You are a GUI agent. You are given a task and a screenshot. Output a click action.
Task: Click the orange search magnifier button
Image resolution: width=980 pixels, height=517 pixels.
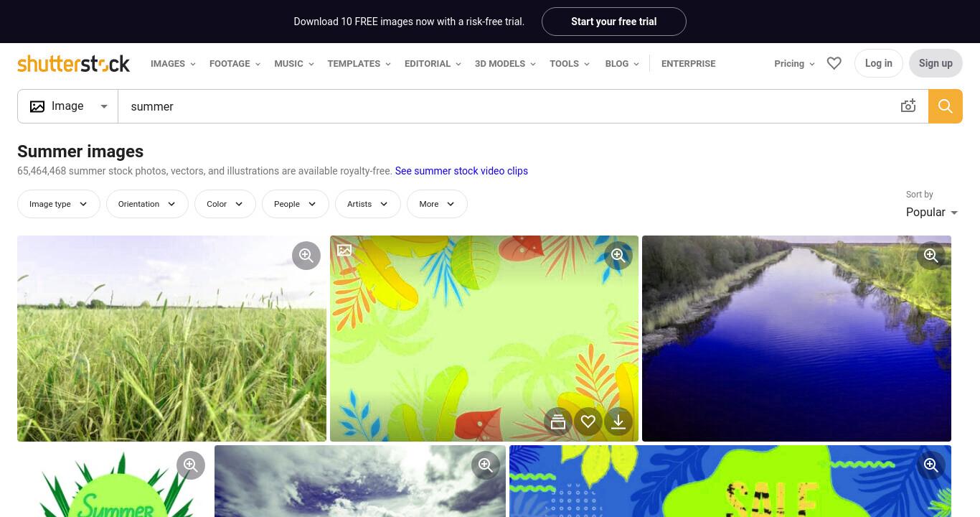[946, 106]
